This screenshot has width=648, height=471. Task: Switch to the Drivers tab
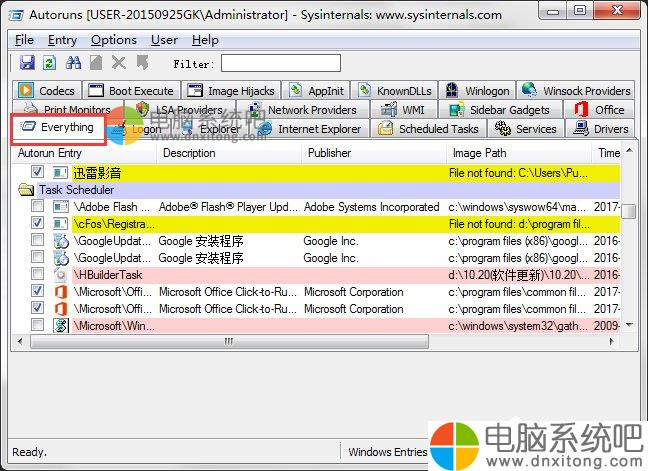[x=600, y=129]
